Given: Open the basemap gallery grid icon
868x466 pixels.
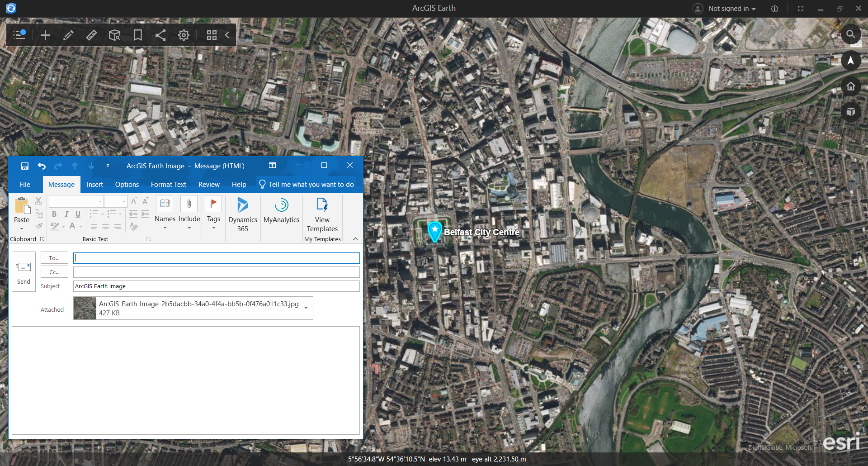Looking at the screenshot, I should (x=212, y=35).
